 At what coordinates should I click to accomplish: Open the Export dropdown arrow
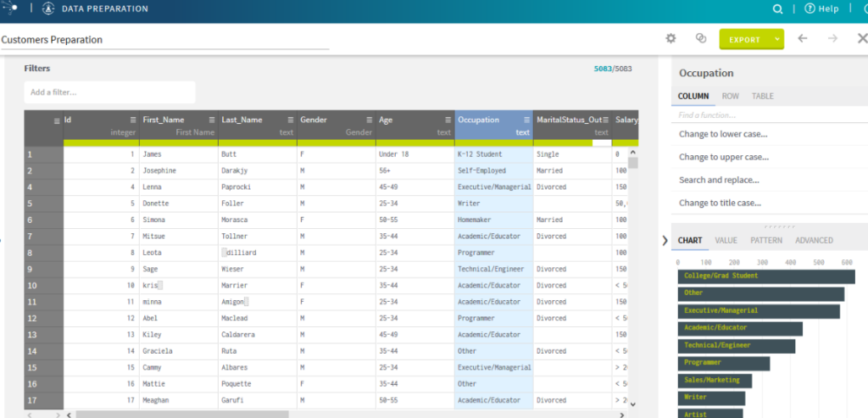(x=776, y=39)
